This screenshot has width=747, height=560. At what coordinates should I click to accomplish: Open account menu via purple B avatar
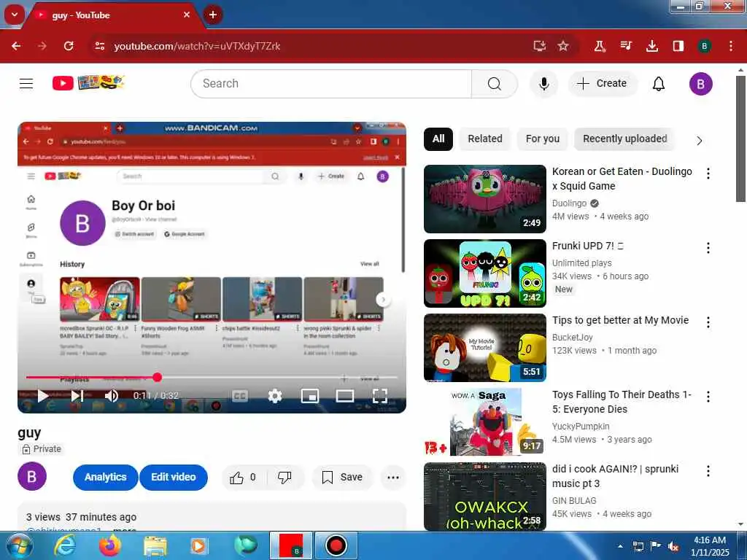pos(701,84)
